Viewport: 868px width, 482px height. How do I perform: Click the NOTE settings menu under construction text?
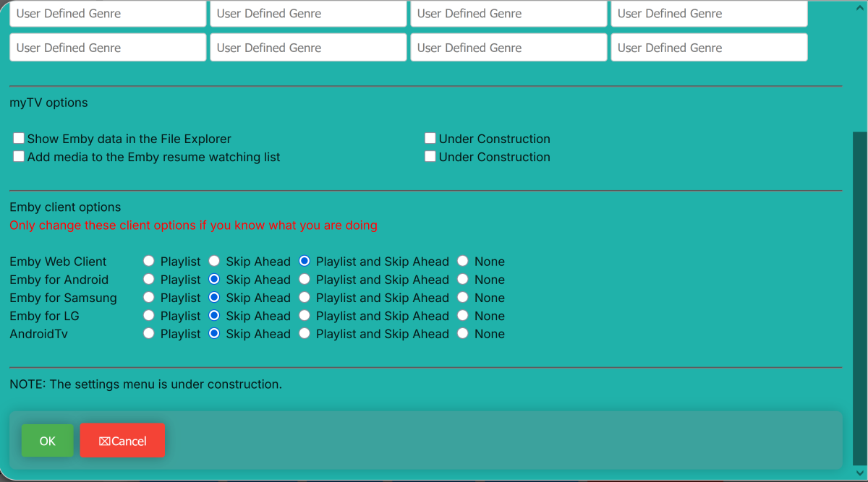point(145,384)
